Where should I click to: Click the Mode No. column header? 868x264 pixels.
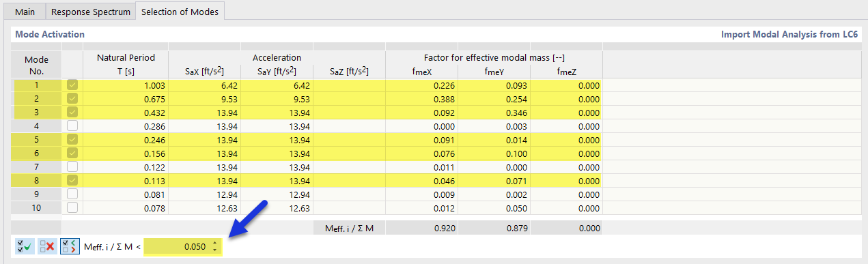click(37, 64)
